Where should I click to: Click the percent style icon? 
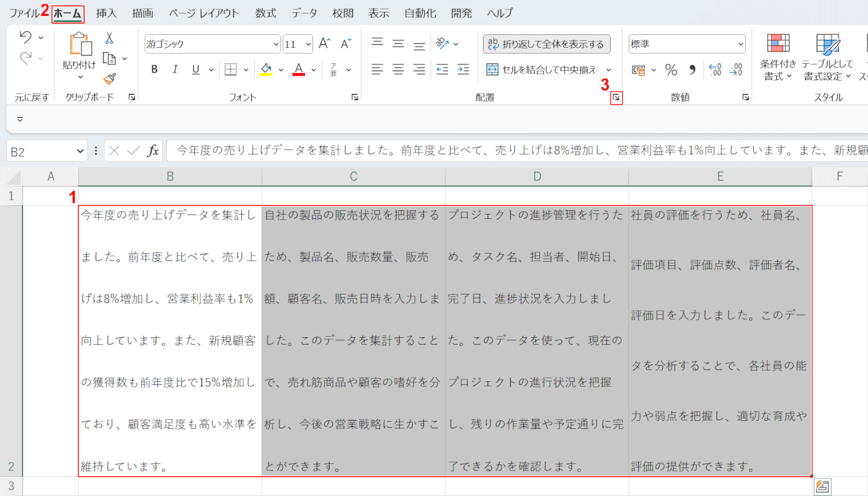[671, 69]
